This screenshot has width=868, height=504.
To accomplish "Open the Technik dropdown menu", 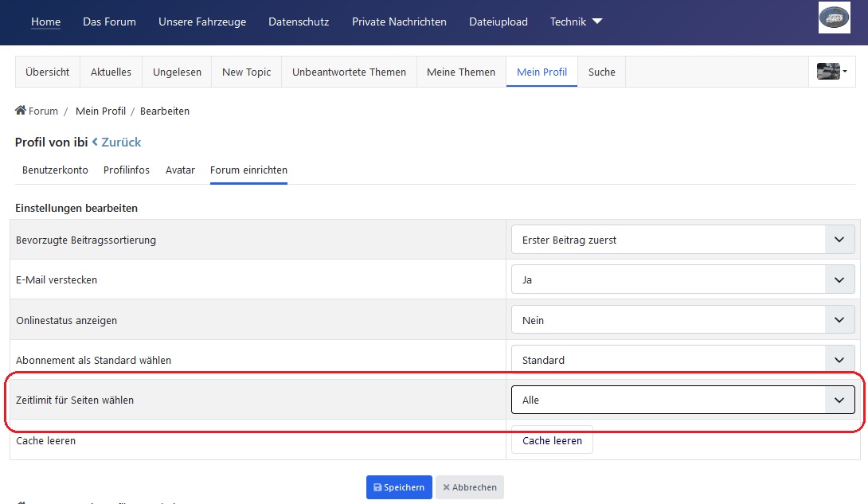I will click(576, 21).
